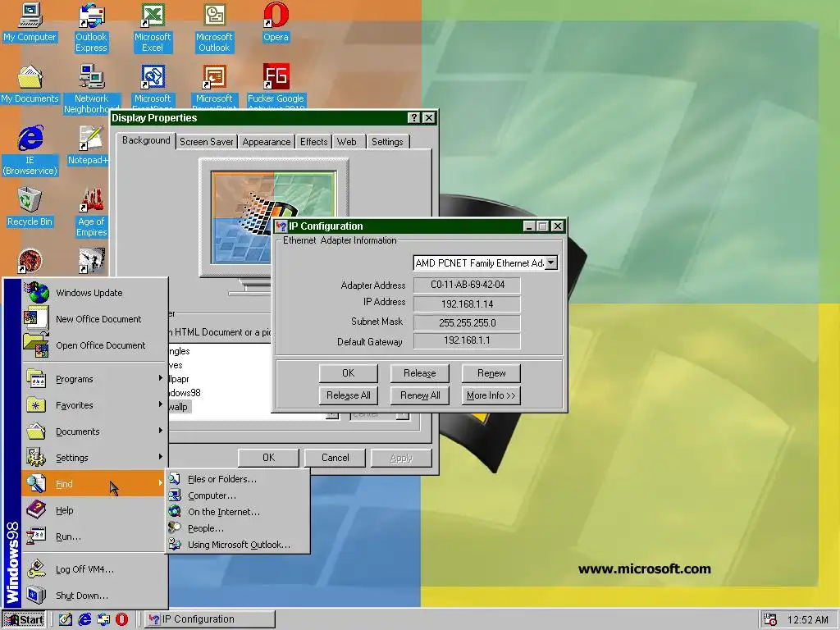Click the taskbar clock showing 12:52 AM

tap(807, 620)
